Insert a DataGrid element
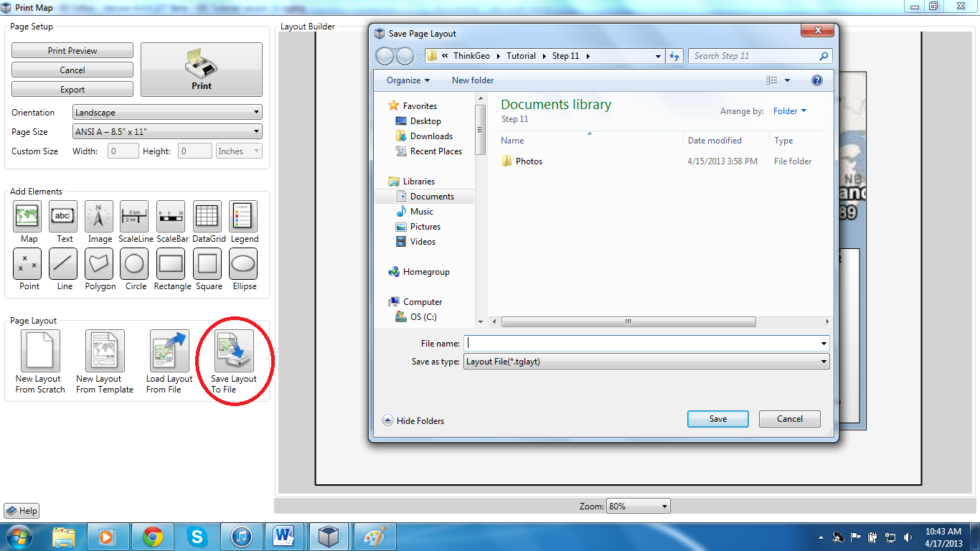 [207, 217]
